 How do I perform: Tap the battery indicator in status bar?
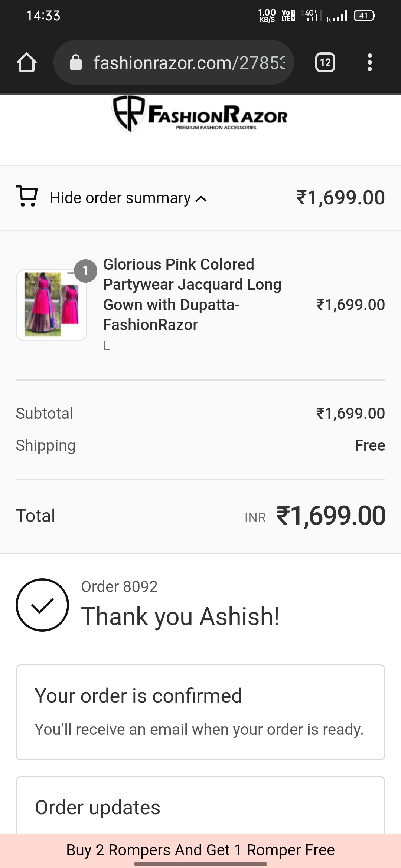coord(364,16)
